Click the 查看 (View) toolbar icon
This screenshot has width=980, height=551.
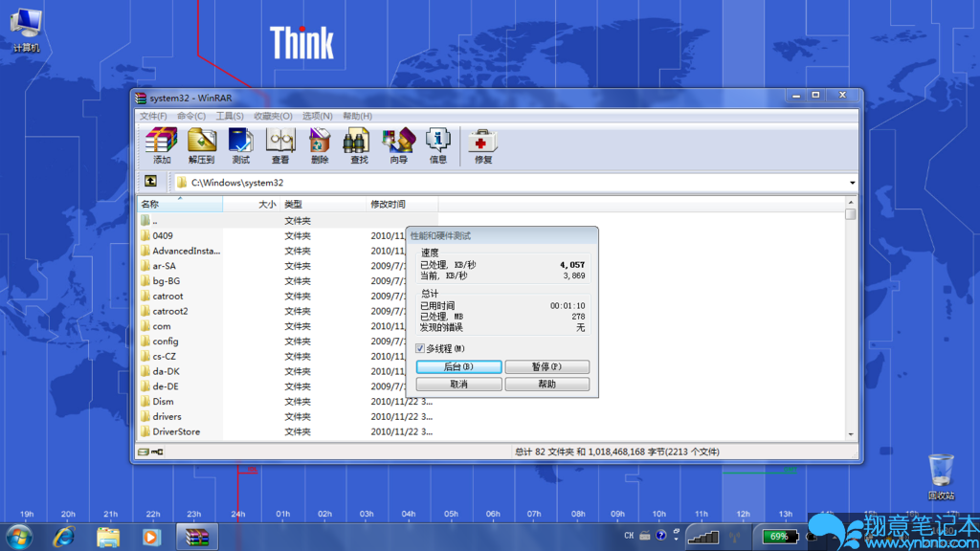[280, 145]
